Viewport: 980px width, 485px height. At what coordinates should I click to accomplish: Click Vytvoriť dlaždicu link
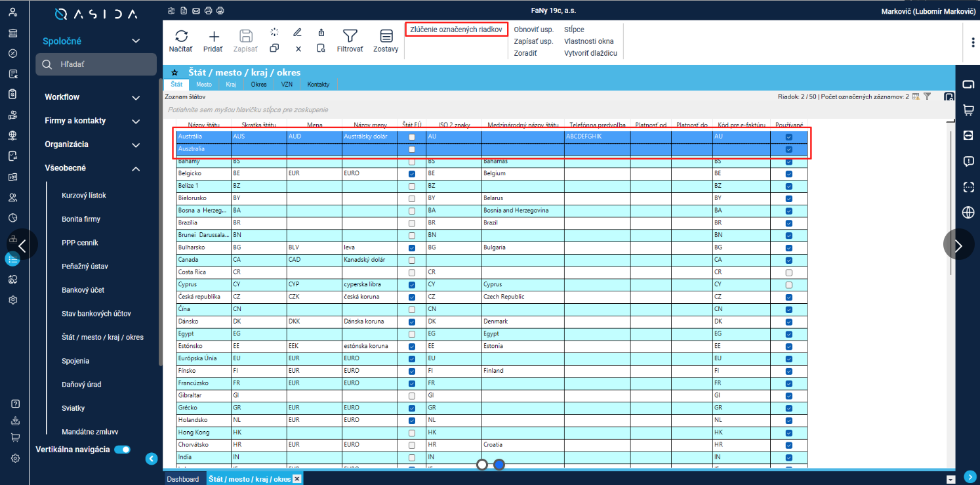(590, 53)
